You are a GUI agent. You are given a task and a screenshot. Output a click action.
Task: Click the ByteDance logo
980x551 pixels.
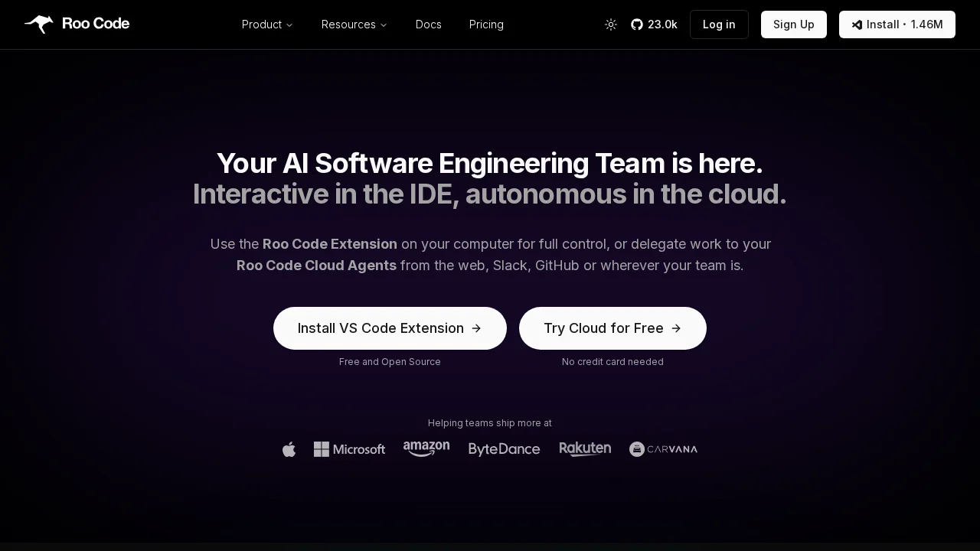(505, 449)
